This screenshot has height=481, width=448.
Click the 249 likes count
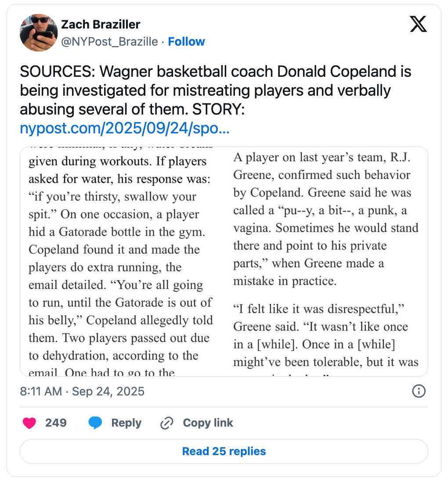pos(56,423)
